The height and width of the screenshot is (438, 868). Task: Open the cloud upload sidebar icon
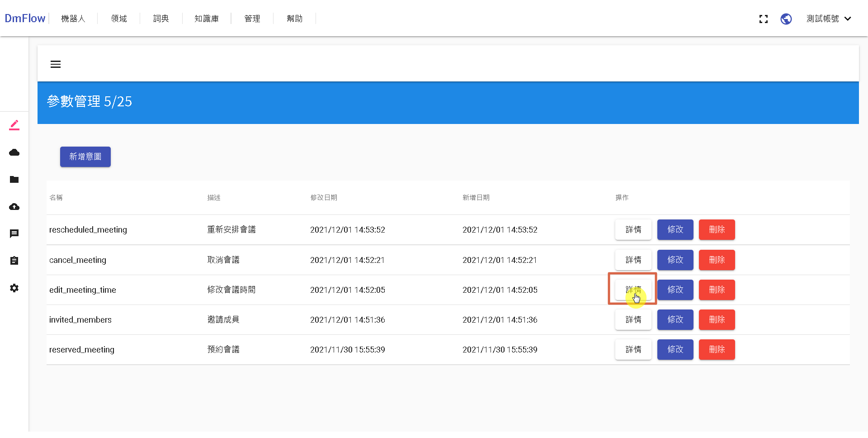pyautogui.click(x=14, y=207)
